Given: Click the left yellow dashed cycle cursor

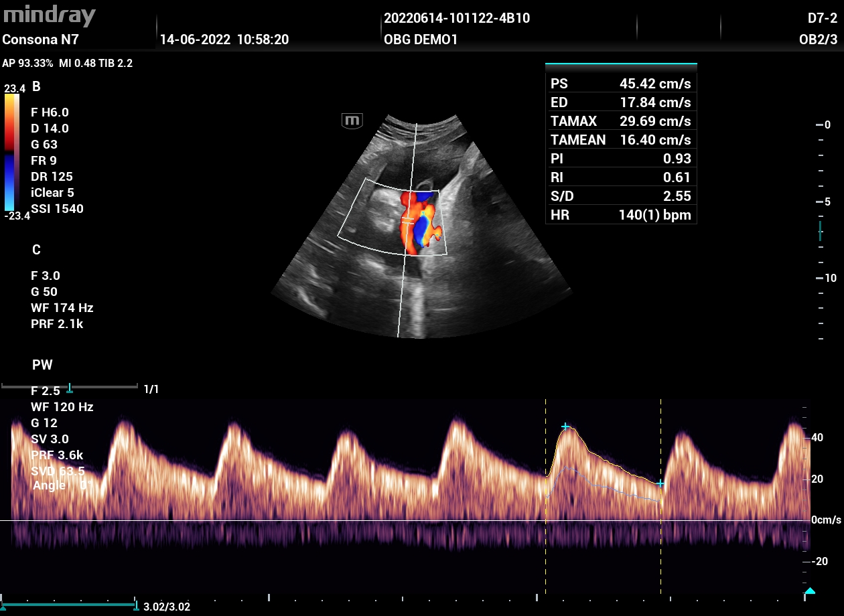Looking at the screenshot, I should pos(545,495).
